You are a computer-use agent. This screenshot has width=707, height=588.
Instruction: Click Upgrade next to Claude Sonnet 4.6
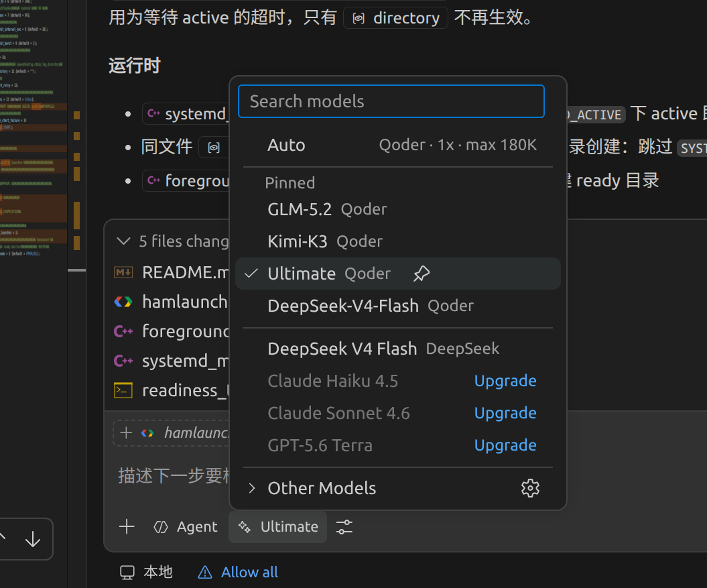point(505,413)
